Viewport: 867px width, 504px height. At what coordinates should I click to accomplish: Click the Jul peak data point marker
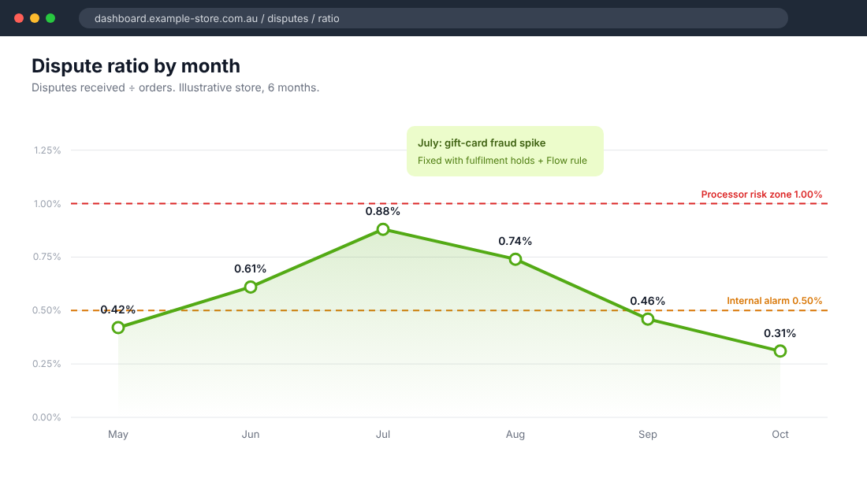pos(382,229)
